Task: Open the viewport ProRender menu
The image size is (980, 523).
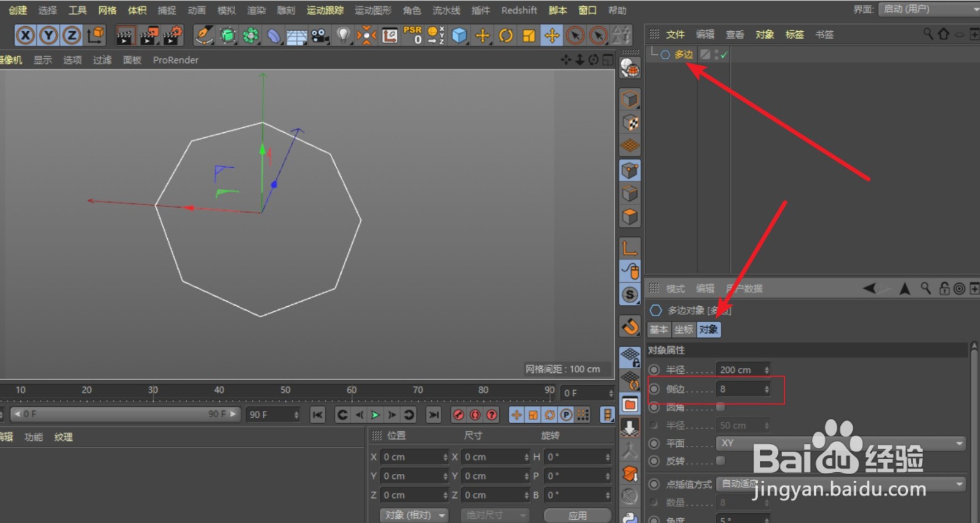Action: coord(176,60)
